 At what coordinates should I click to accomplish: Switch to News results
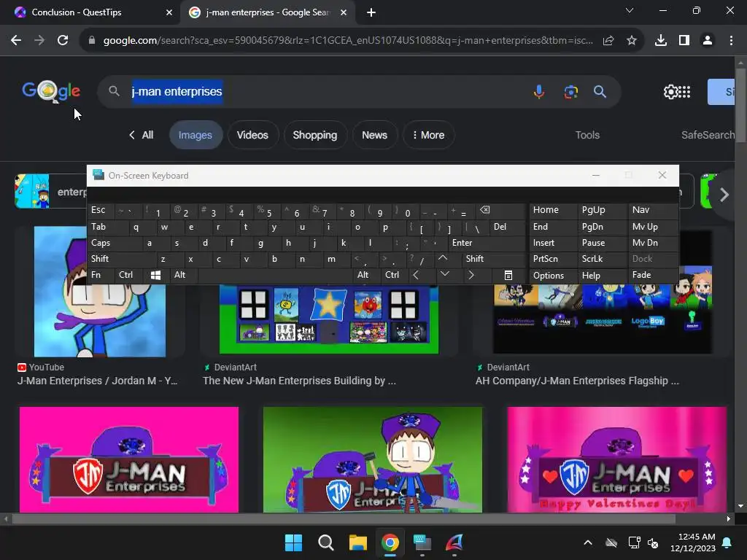click(x=374, y=135)
